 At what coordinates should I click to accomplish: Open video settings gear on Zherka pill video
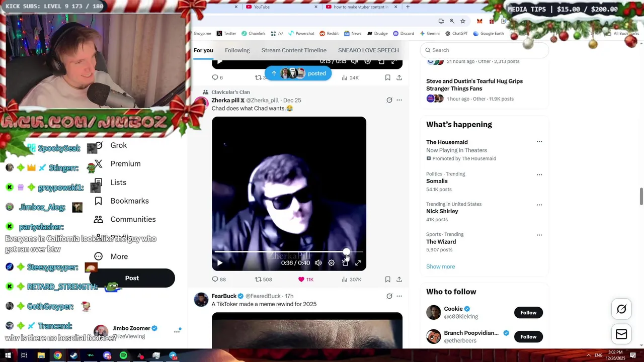point(331,263)
